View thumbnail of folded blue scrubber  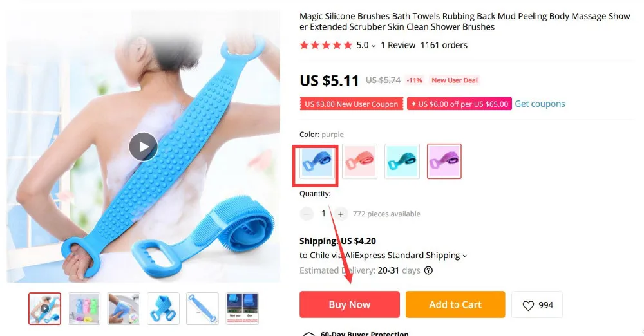point(163,308)
